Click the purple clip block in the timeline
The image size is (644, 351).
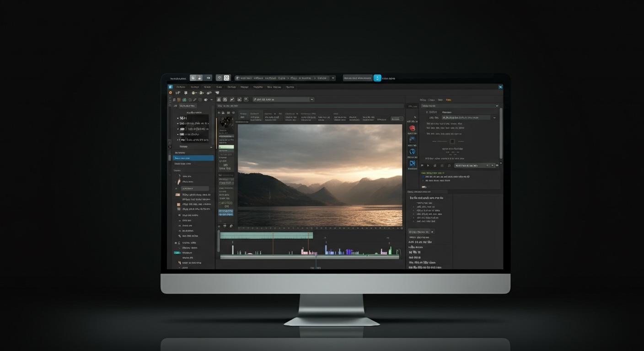click(x=349, y=252)
